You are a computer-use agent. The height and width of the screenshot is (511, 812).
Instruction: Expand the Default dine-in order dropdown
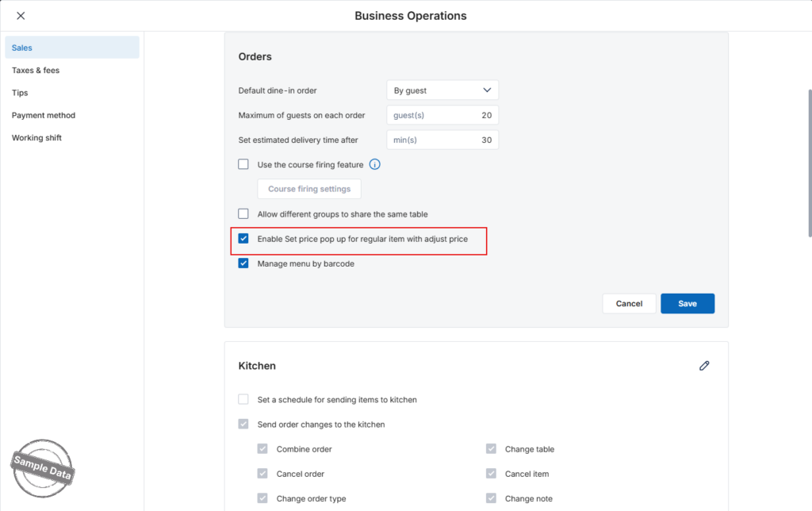click(442, 90)
